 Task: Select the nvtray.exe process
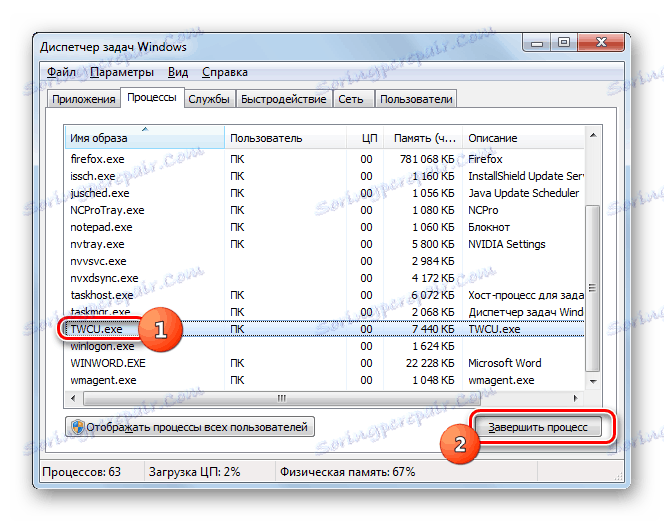click(x=324, y=244)
